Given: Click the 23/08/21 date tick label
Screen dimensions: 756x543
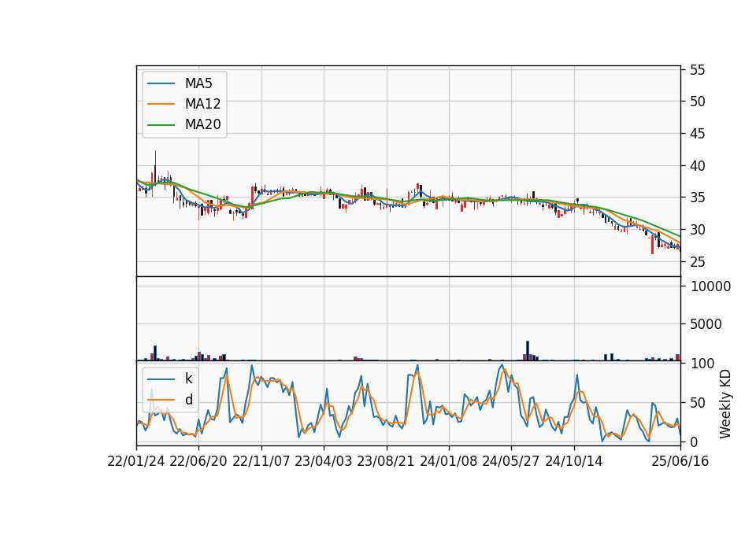Looking at the screenshot, I should (x=386, y=461).
